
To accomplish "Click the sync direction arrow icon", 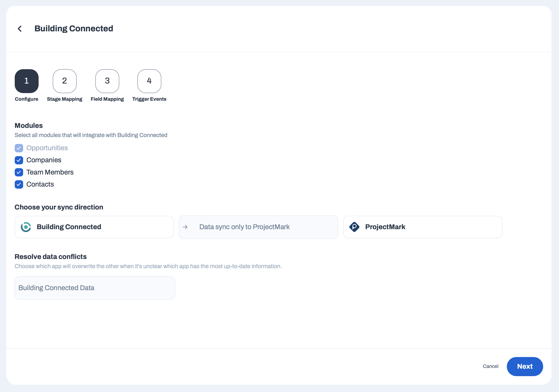I will (x=185, y=227).
